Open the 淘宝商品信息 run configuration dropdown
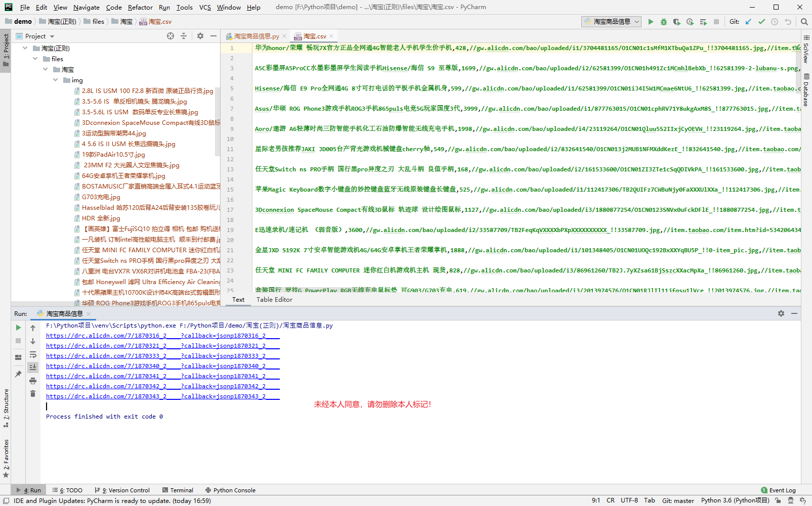The height and width of the screenshot is (506, 812). pyautogui.click(x=612, y=22)
